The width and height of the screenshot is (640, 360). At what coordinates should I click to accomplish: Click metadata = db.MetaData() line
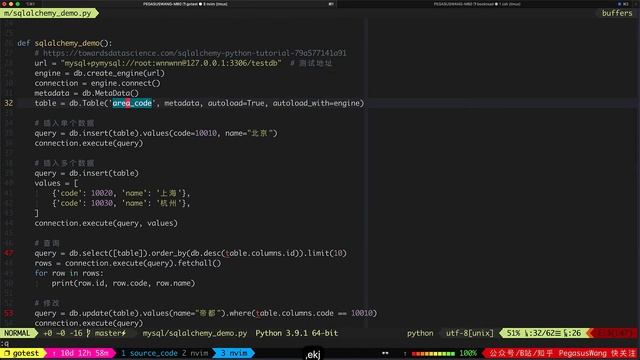(87, 93)
